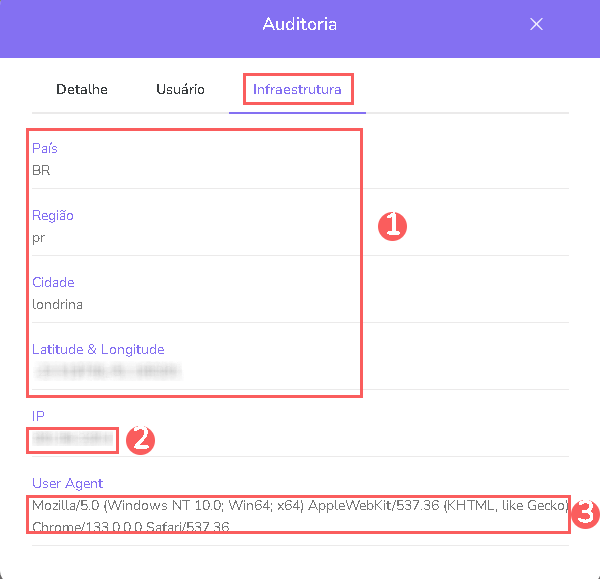Click the red number 2 marker

[142, 438]
